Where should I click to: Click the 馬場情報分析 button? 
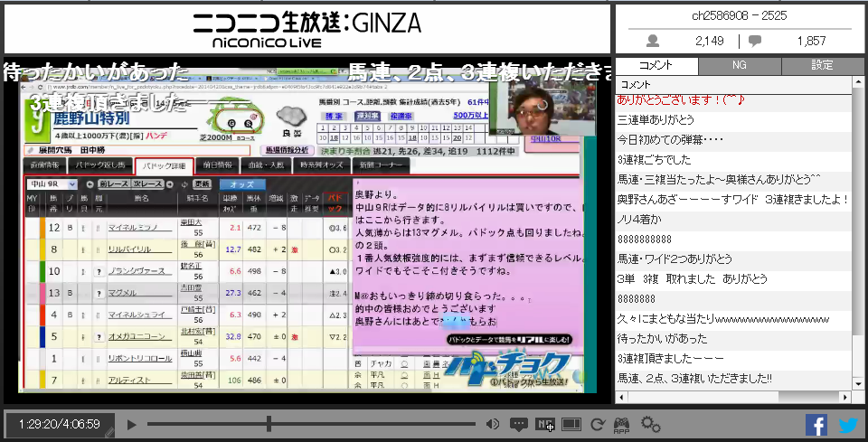(287, 150)
